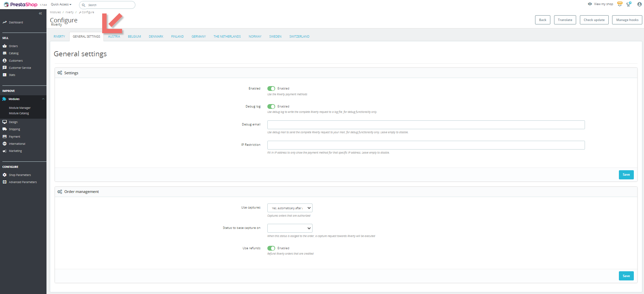Save the Order management section
Image resolution: width=644 pixels, height=294 pixels.
626,276
